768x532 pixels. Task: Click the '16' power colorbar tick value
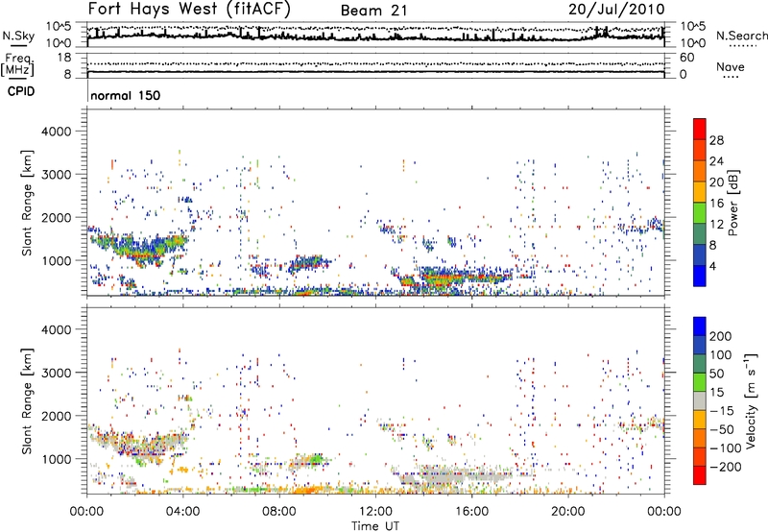click(x=716, y=204)
